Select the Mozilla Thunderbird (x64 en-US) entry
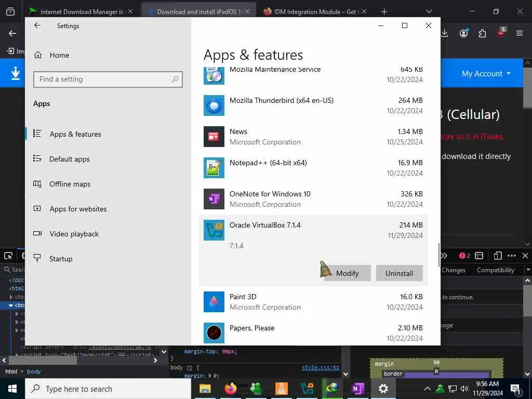Image resolution: width=532 pixels, height=399 pixels. point(313,105)
